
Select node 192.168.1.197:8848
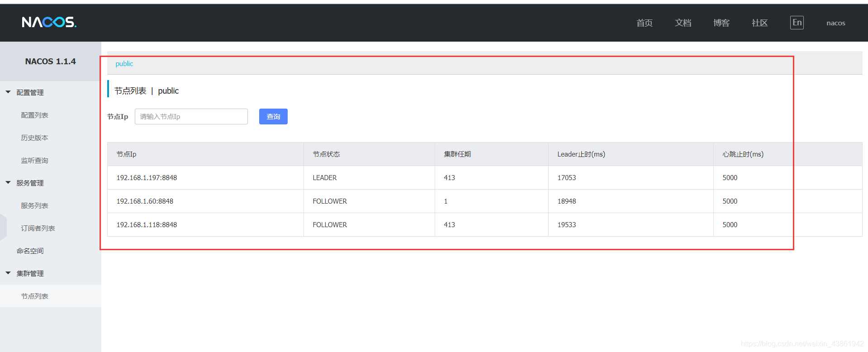[147, 178]
